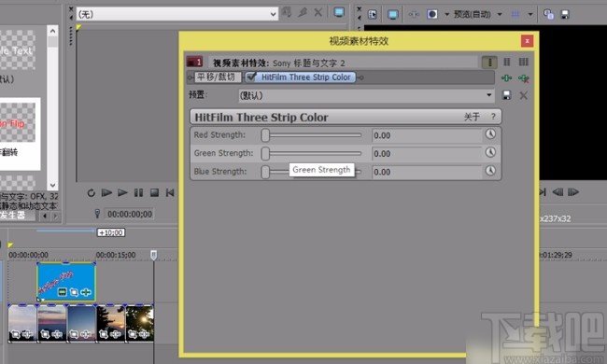Click the Blue Strength value field
The width and height of the screenshot is (607, 364).
click(x=427, y=172)
